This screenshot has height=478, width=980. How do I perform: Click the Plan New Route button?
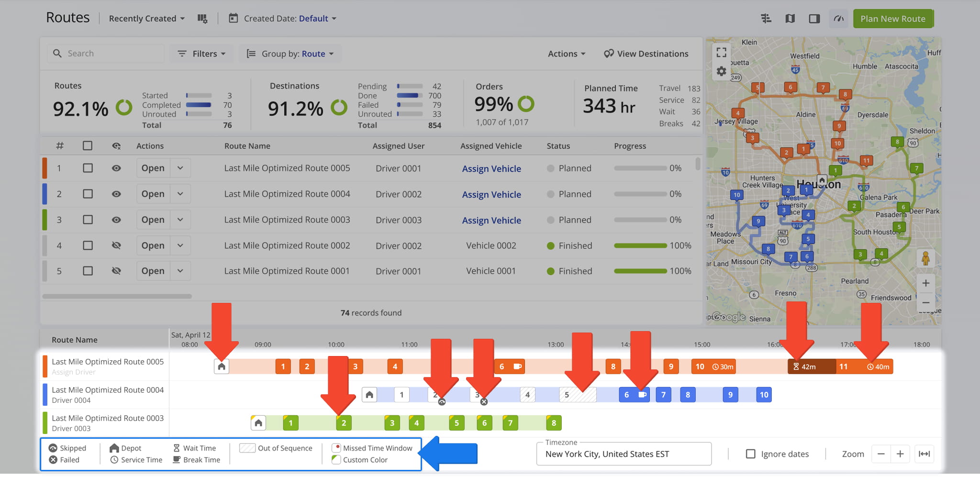click(893, 19)
